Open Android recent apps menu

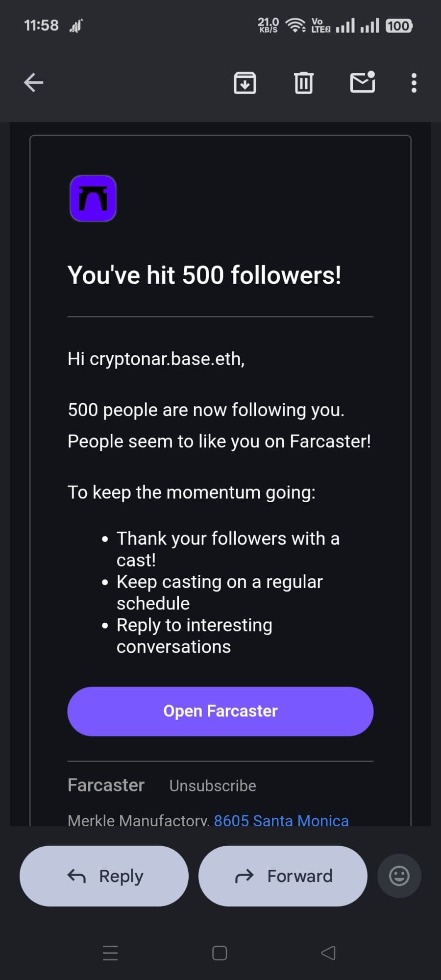pos(110,953)
